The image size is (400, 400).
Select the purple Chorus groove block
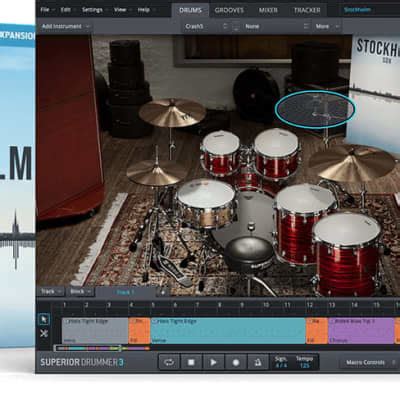(361, 331)
